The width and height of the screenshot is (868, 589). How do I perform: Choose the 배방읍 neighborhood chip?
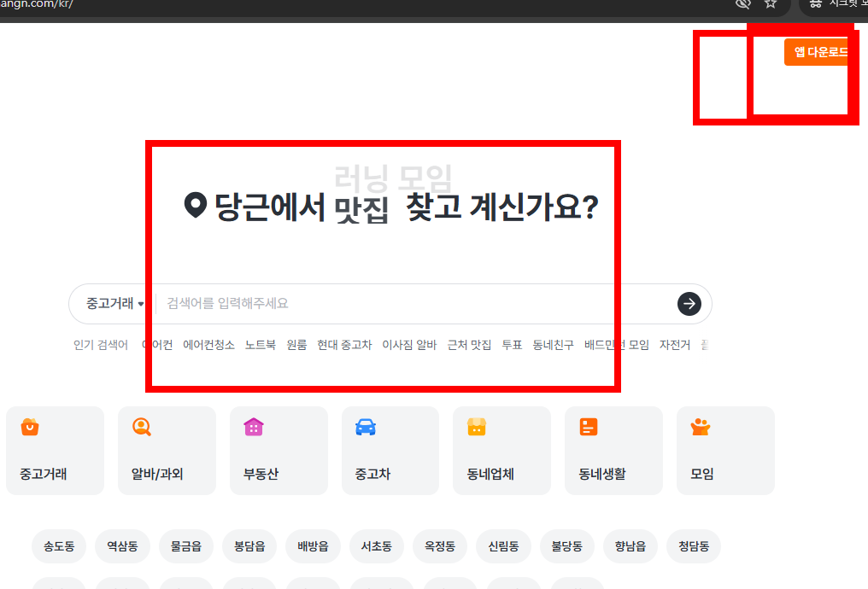pyautogui.click(x=313, y=546)
